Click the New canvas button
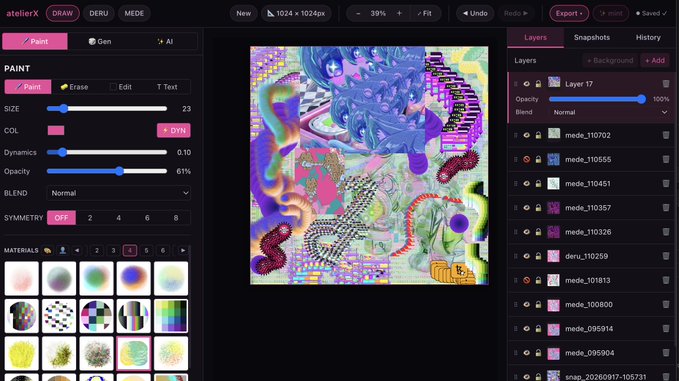The height and width of the screenshot is (381, 679). tap(243, 13)
